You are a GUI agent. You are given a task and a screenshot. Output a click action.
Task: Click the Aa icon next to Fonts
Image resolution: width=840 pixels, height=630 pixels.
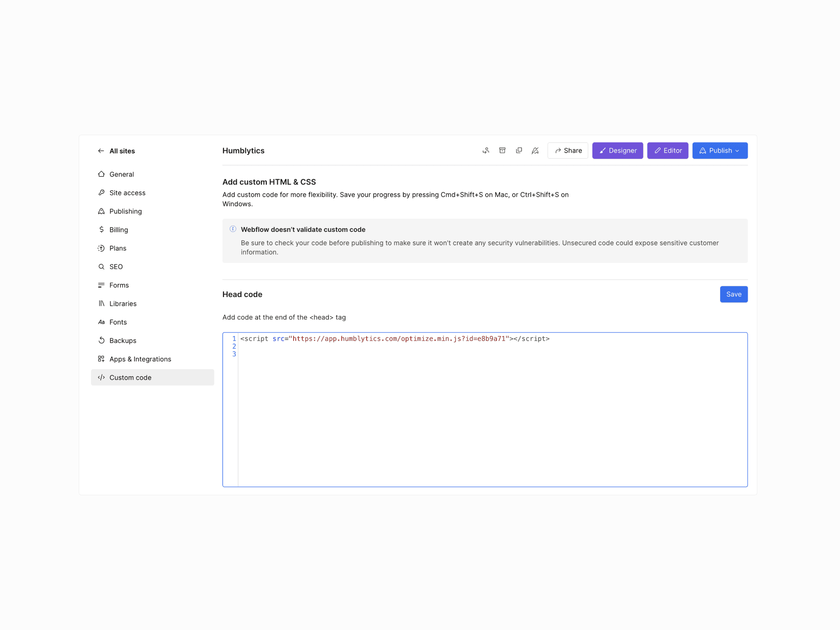pyautogui.click(x=101, y=322)
